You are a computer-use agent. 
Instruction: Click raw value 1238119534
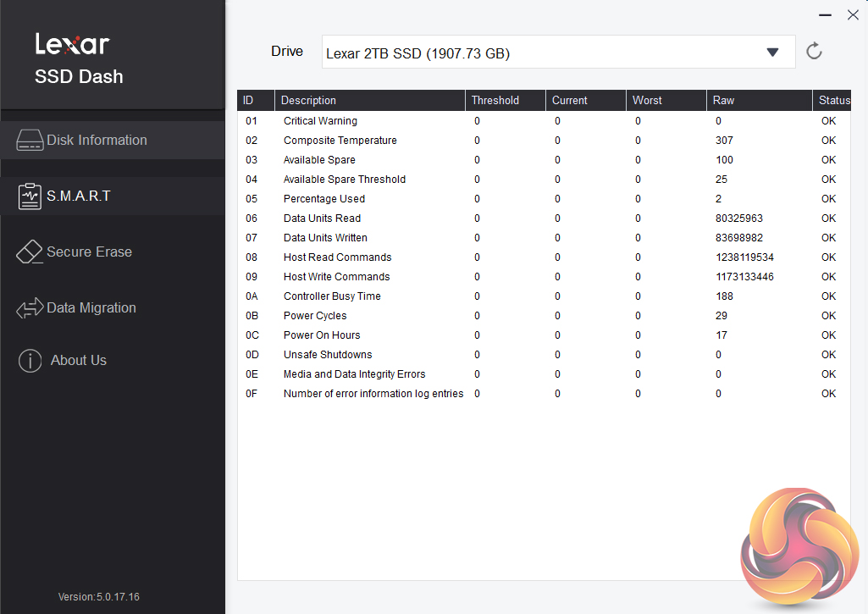click(744, 257)
